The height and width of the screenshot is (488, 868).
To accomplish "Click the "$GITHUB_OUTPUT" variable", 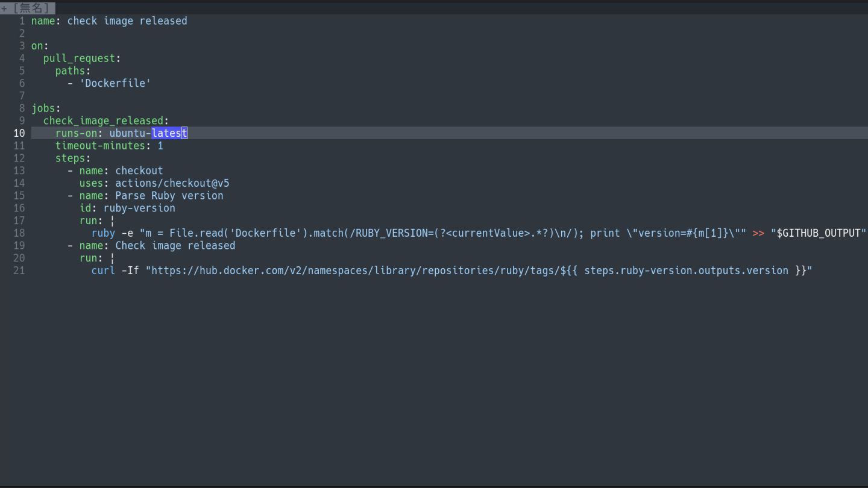I will point(819,233).
